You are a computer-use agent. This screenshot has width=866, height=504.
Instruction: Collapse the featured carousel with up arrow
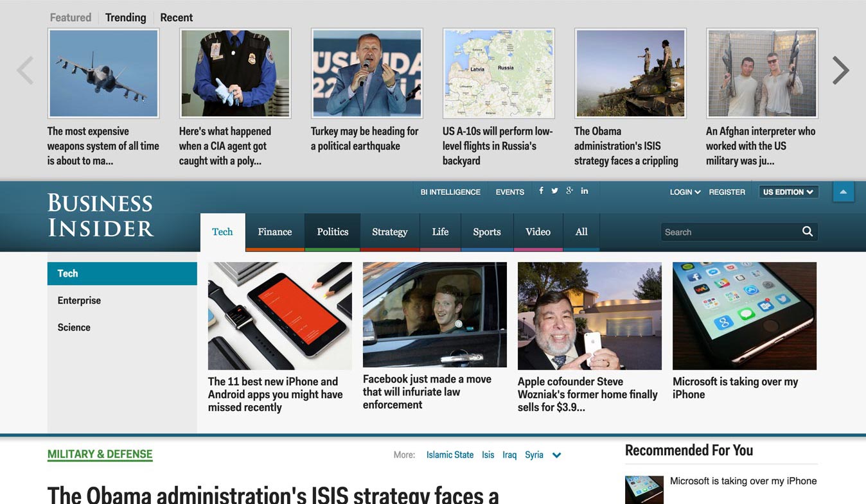(844, 192)
